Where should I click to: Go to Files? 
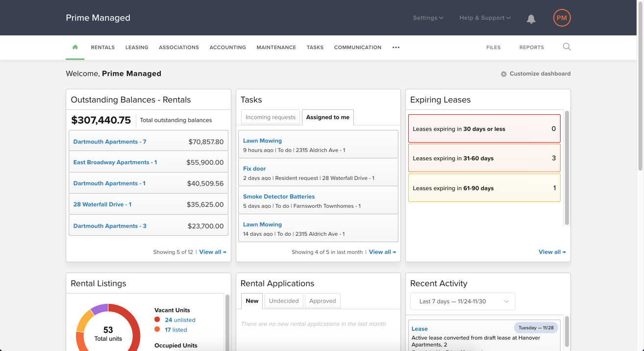click(494, 48)
